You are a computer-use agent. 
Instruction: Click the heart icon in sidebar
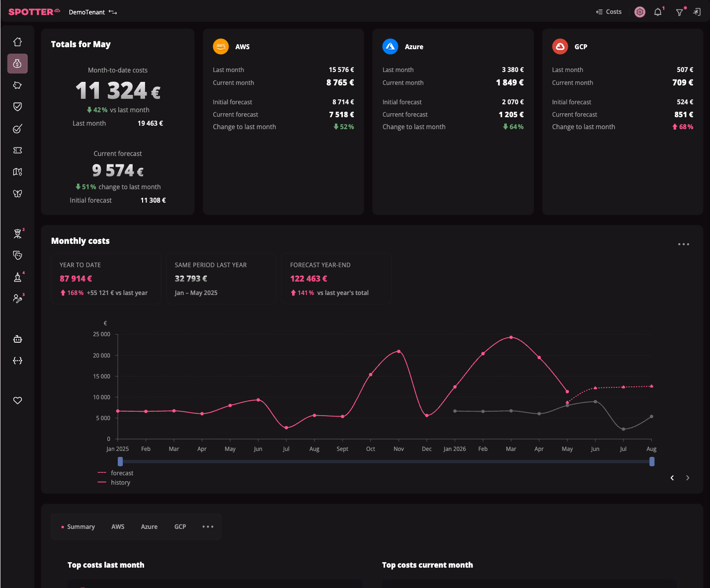pos(17,400)
